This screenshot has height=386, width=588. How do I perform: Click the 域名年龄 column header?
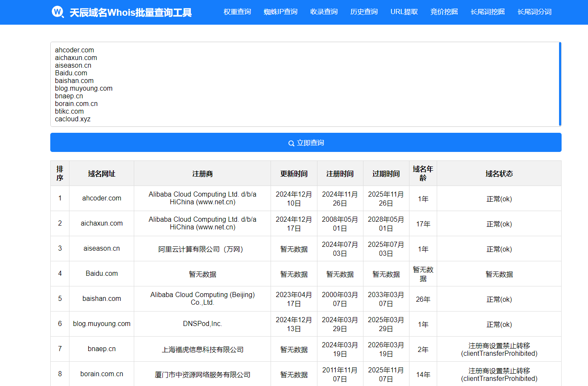[423, 173]
